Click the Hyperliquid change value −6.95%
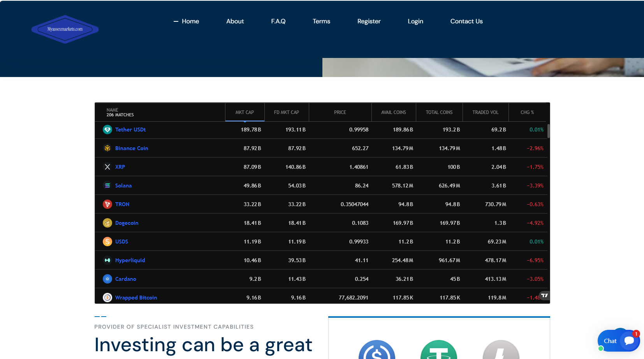 (535, 260)
